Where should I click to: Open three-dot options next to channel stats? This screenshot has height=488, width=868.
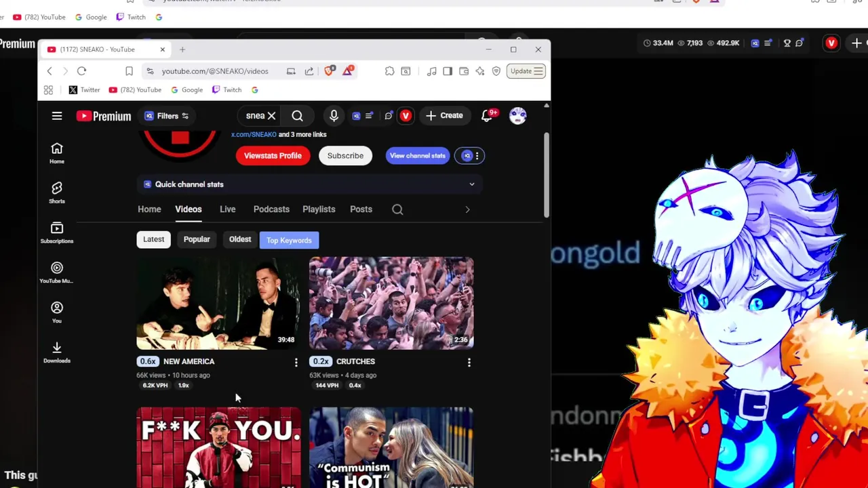pos(477,156)
